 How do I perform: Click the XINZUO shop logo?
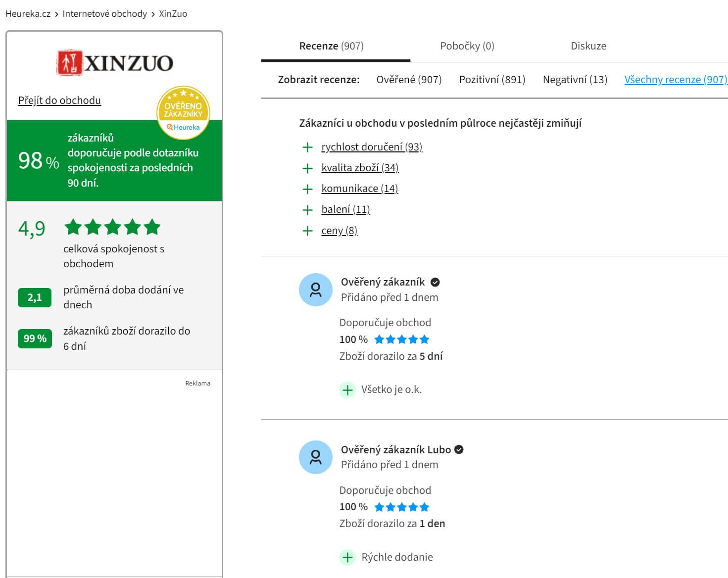click(115, 63)
